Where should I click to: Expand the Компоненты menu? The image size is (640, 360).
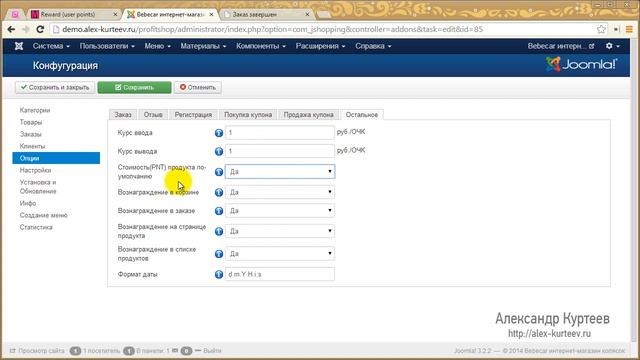tap(261, 46)
